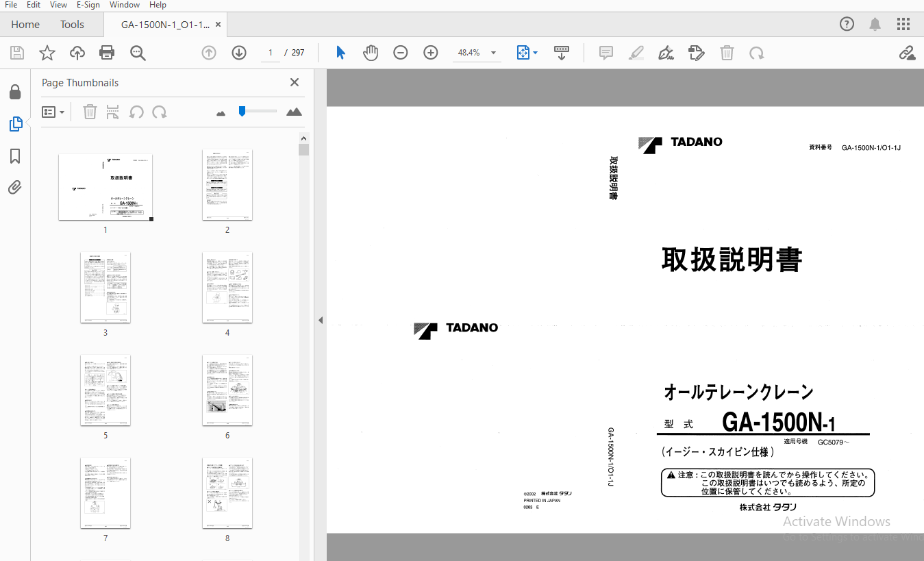Zoom in with the plus button
The width and height of the screenshot is (924, 561).
tap(431, 53)
